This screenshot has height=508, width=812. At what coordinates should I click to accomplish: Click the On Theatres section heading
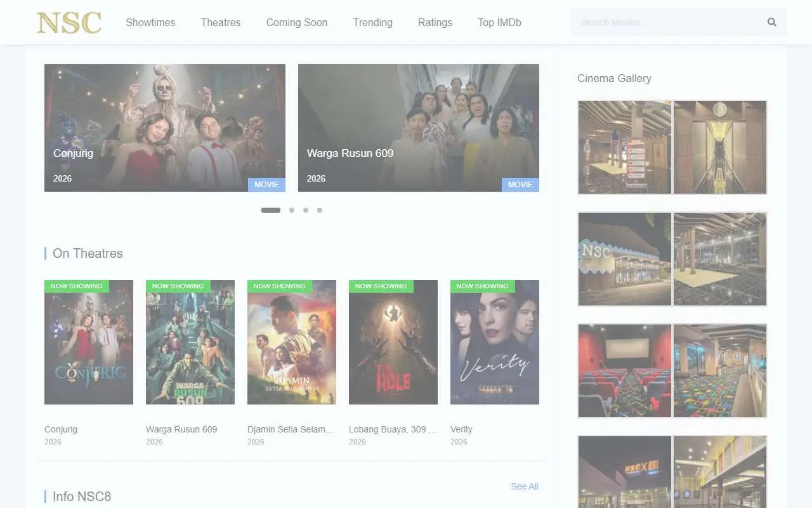88,253
